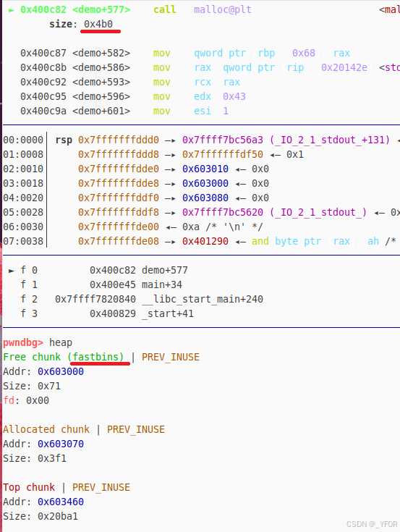Screen dimensions: 400x532
Task: Select malloc@plt call target text
Action: [222, 9]
